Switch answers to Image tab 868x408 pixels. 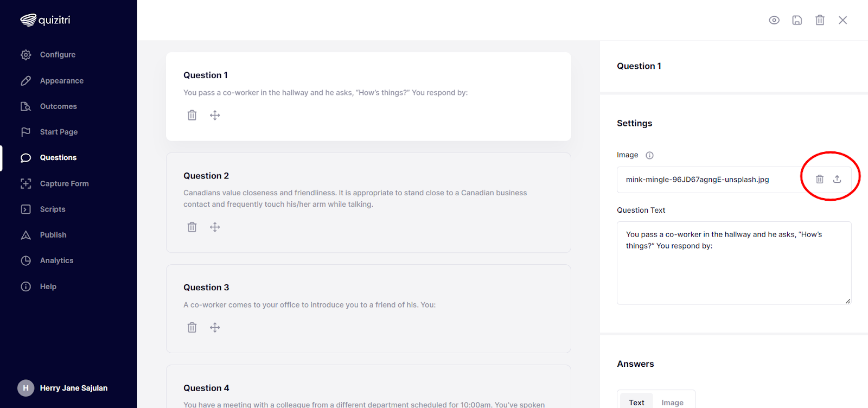click(x=673, y=403)
